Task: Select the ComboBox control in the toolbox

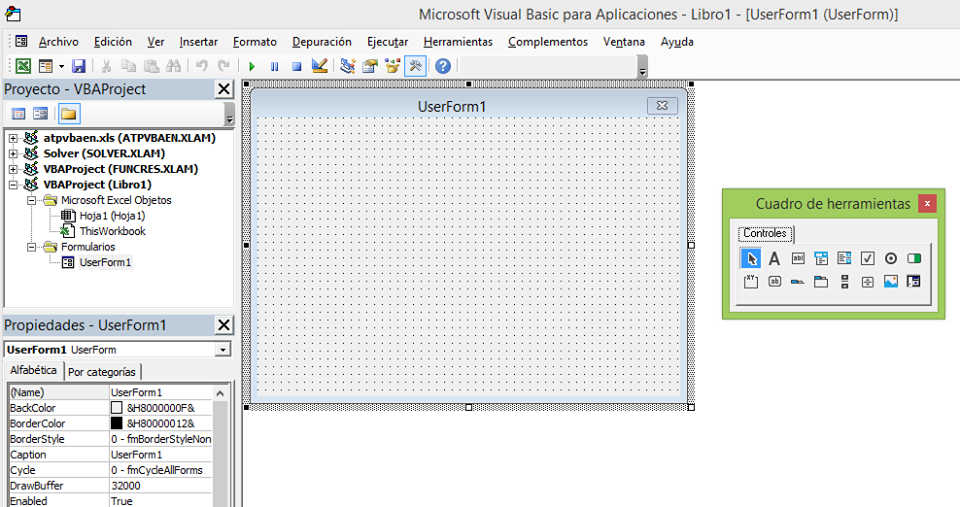Action: (821, 258)
